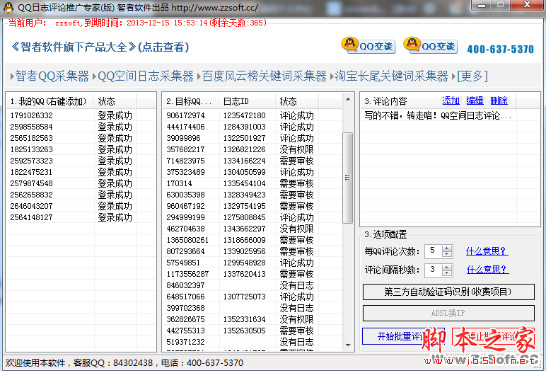The image size is (548, 372).
Task: Click 目标QQ column header
Action: (191, 102)
